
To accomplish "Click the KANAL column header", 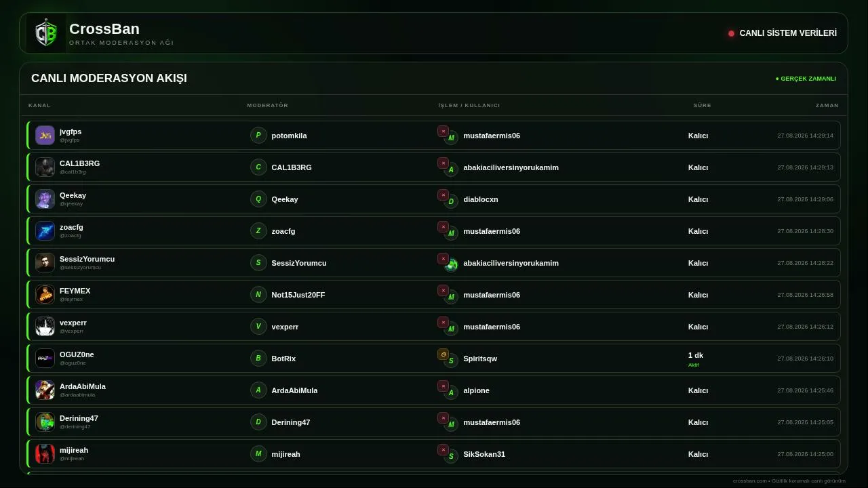I will click(x=39, y=106).
